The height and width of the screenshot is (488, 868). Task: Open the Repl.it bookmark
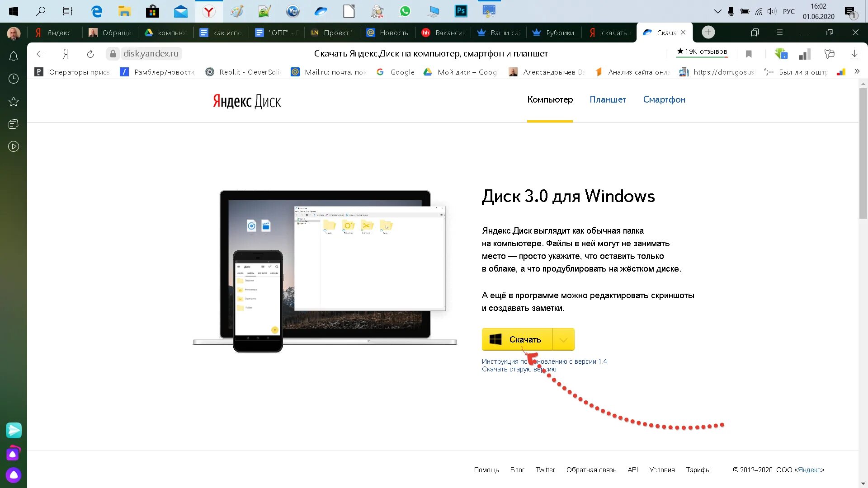tap(243, 72)
